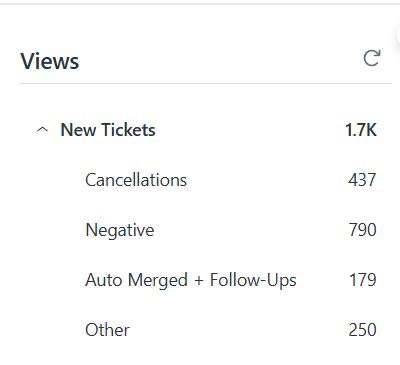Select the word Follow-Ups in the list
The width and height of the screenshot is (400, 365).
click(x=253, y=280)
